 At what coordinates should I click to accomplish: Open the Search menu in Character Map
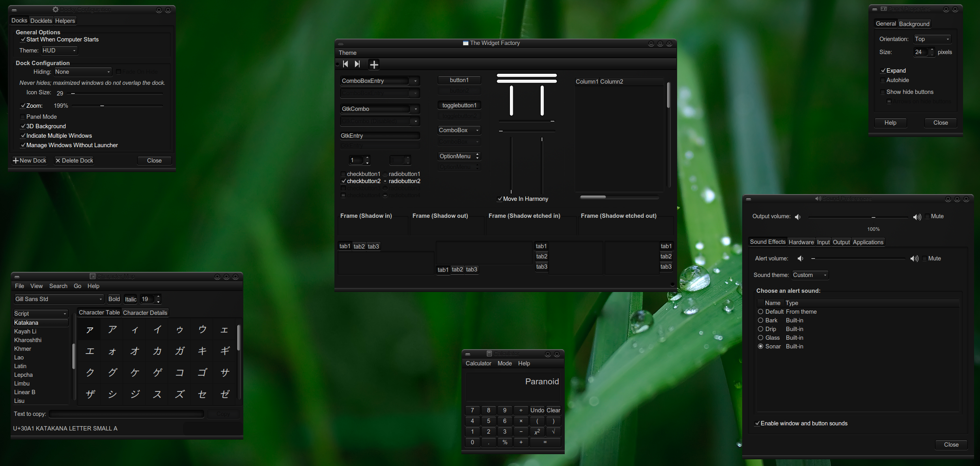coord(58,286)
